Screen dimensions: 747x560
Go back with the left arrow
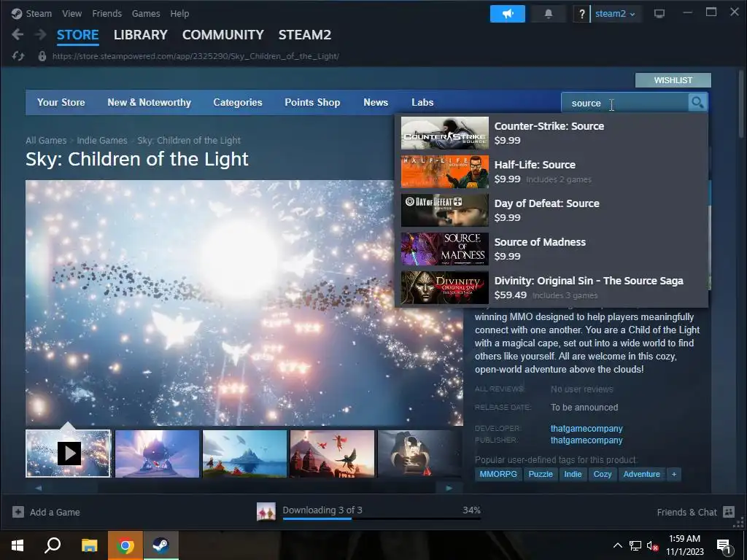(18, 34)
